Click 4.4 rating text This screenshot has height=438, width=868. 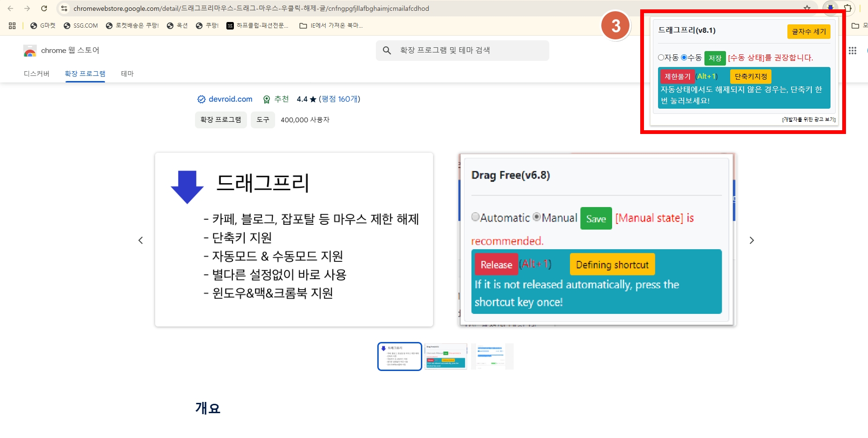302,99
